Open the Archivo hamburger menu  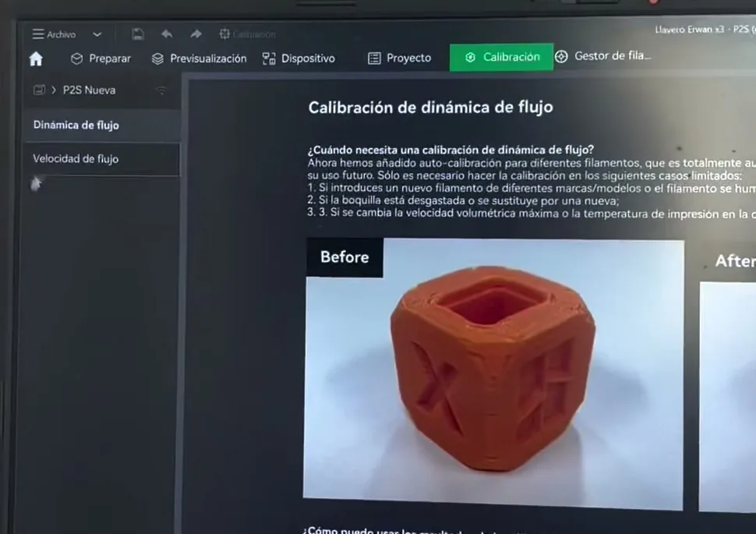tap(54, 34)
